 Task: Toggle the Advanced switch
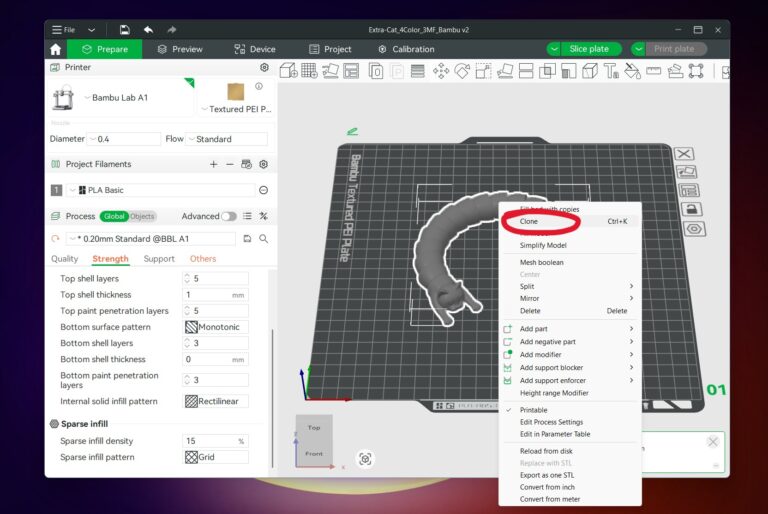(x=229, y=216)
